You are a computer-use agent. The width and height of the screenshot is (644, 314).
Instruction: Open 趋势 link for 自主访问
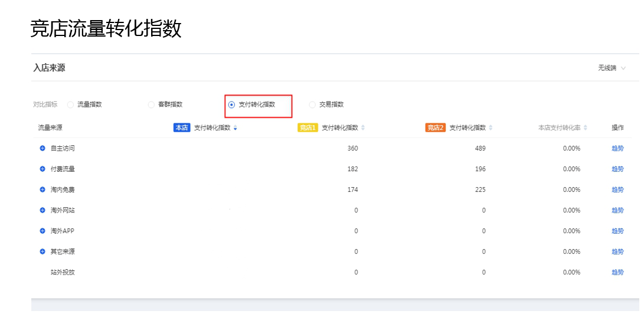point(617,148)
